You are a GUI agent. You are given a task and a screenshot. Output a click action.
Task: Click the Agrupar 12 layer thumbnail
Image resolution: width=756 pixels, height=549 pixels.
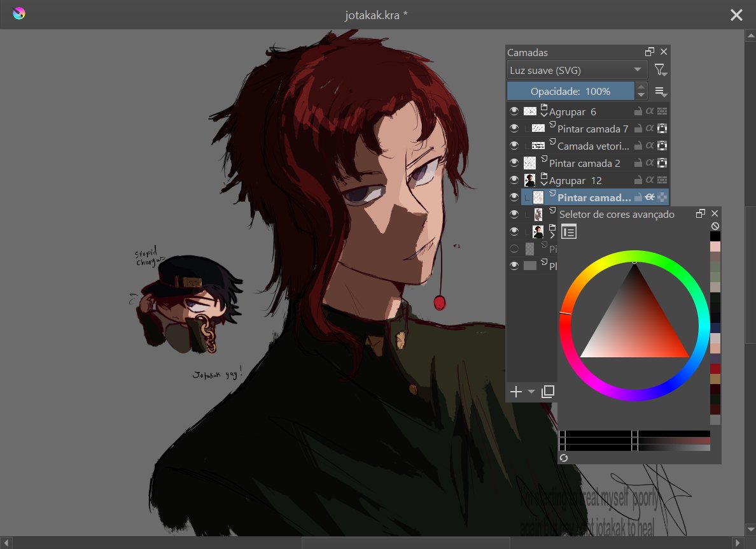pos(530,180)
